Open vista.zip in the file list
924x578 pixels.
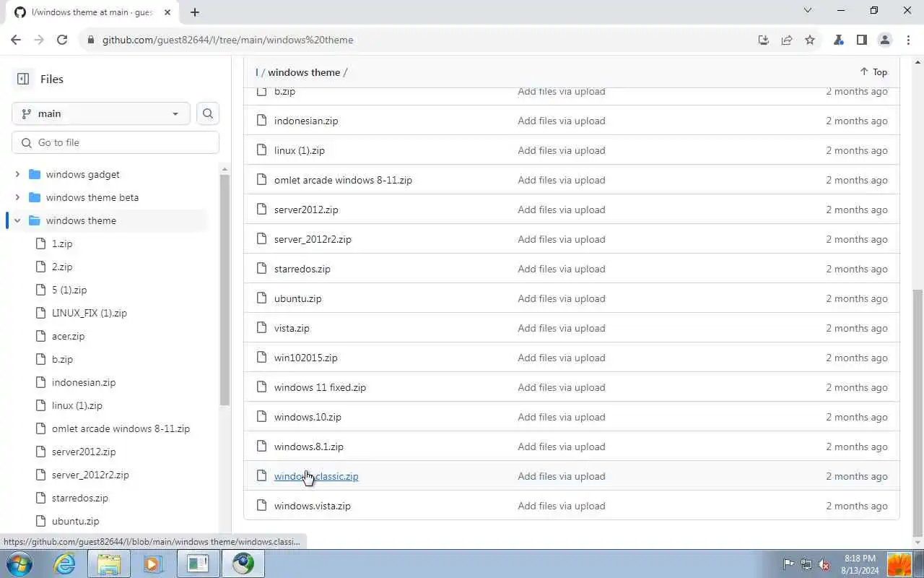pos(292,328)
